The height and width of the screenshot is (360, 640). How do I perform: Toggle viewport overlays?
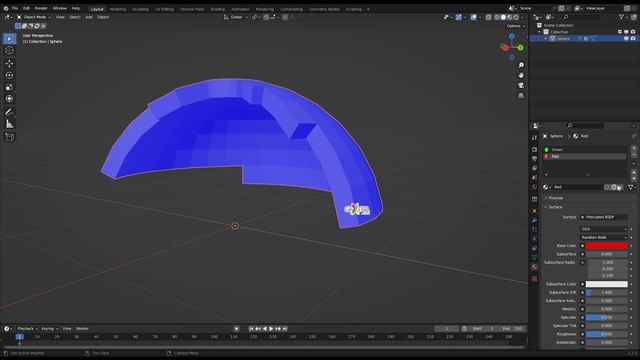tap(473, 18)
